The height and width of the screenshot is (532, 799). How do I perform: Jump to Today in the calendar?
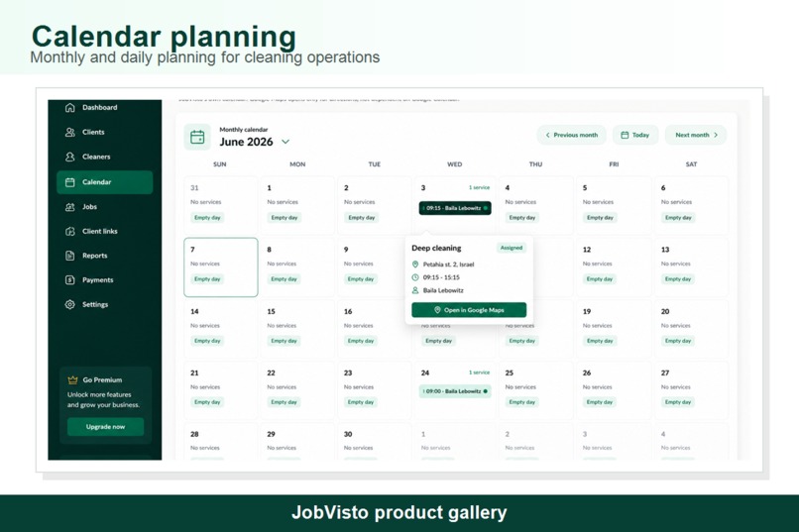click(635, 135)
